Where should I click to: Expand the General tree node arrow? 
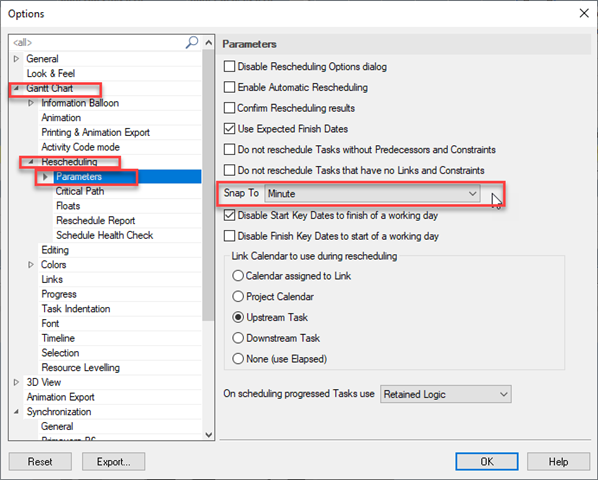coord(16,59)
